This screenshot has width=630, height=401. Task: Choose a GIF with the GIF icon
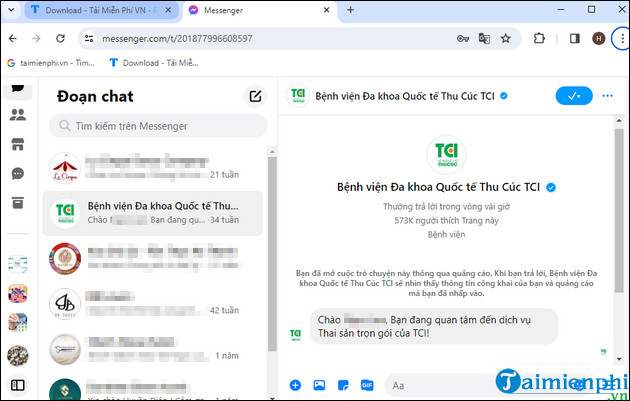pos(367,385)
